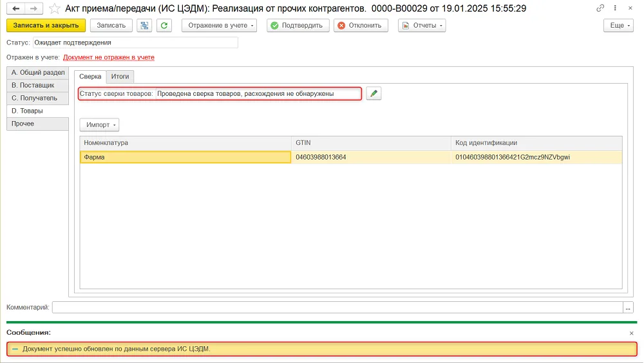
Task: Refresh document with the green arrow icon
Action: [164, 26]
